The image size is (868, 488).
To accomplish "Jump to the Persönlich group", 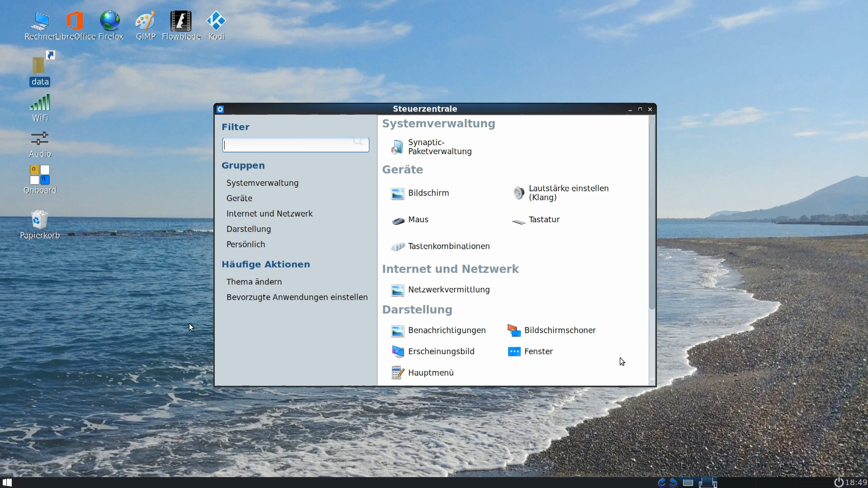I will 245,244.
